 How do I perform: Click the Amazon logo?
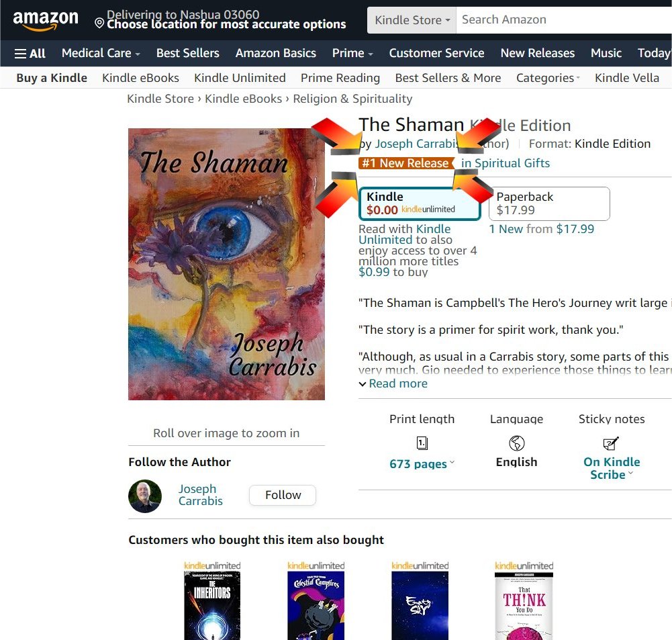(46, 20)
